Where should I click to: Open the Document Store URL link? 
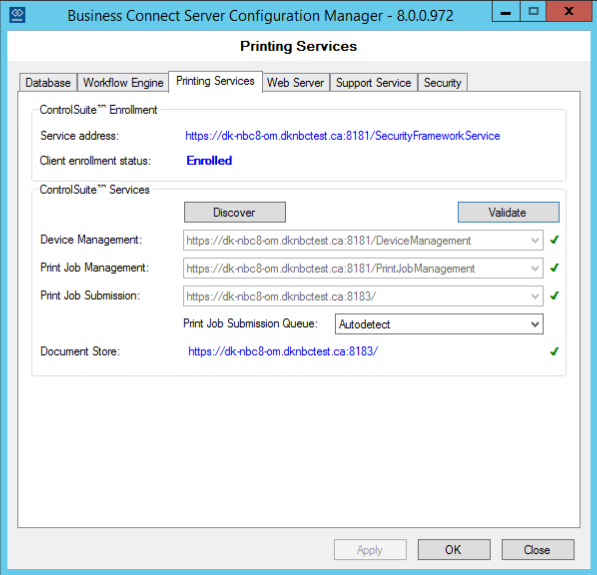283,351
